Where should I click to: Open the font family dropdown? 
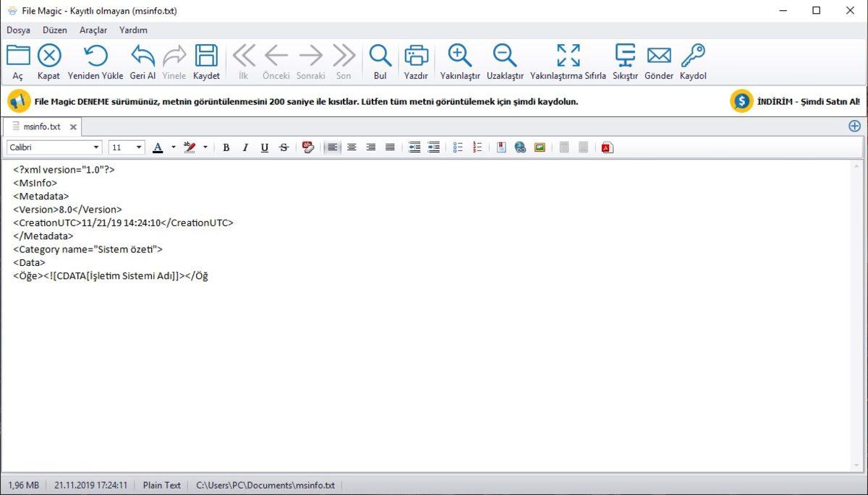pyautogui.click(x=95, y=147)
